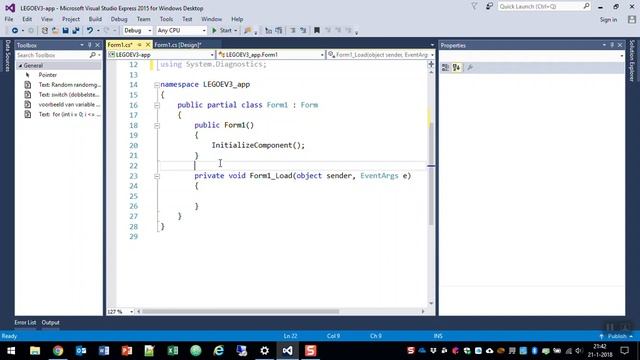Select the 'voorbeeld van variable' Toolbox item

point(69,104)
